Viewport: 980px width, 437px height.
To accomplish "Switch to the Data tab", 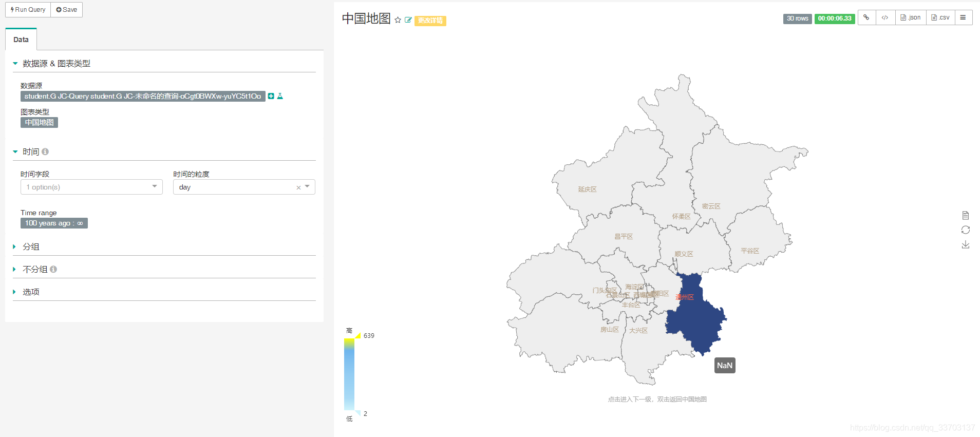I will pos(21,40).
